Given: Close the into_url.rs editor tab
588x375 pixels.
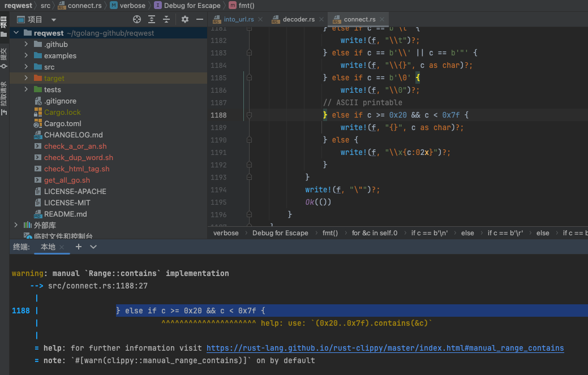Looking at the screenshot, I should [260, 19].
